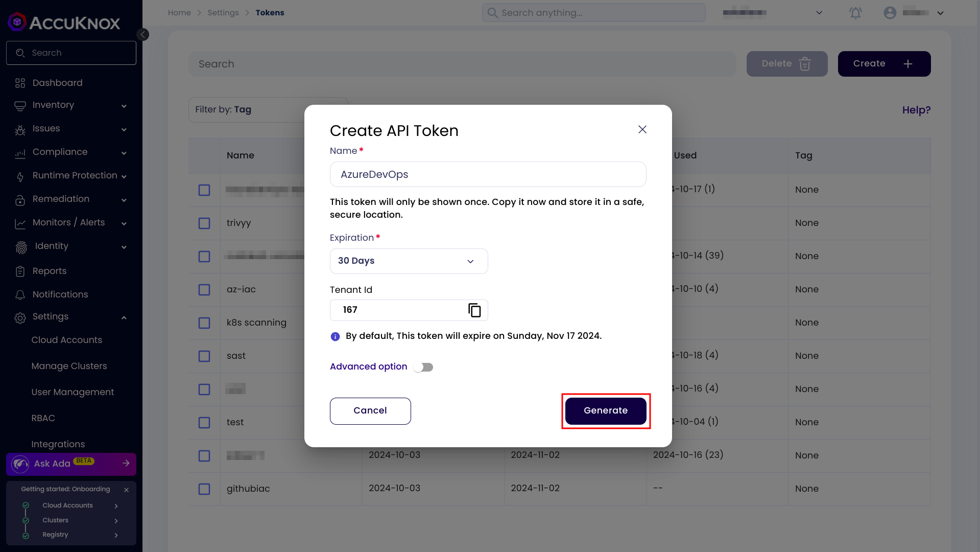Expand Cloud Accounts in onboarding progress tracker
Viewport: 980px width, 552px height.
(116, 505)
